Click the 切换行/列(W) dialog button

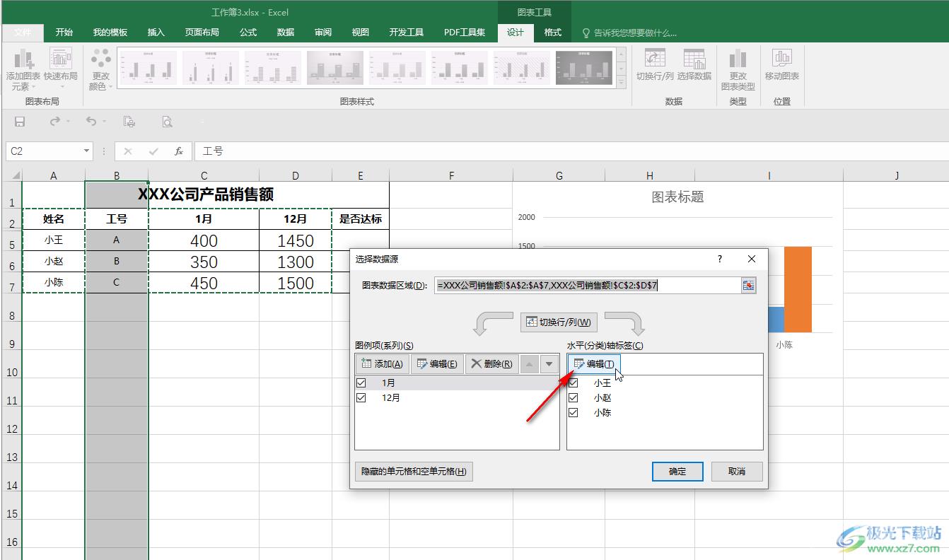559,322
